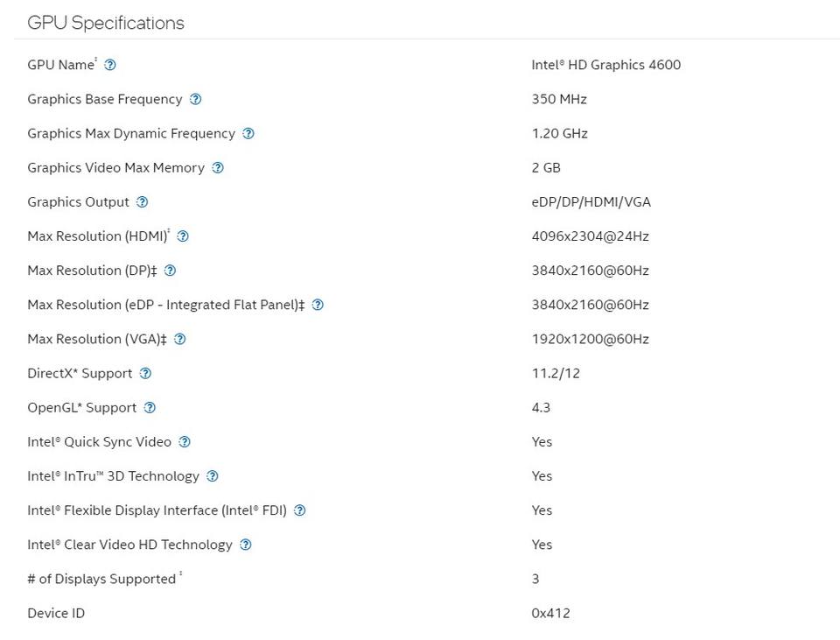Screen dimensions: 840x640
Task: Click help icon for Max Resolution (VGA)
Action: tap(180, 339)
